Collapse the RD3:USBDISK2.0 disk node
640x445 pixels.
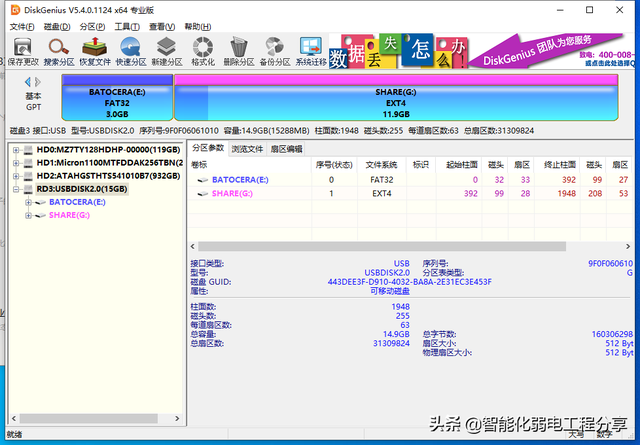tap(16, 189)
